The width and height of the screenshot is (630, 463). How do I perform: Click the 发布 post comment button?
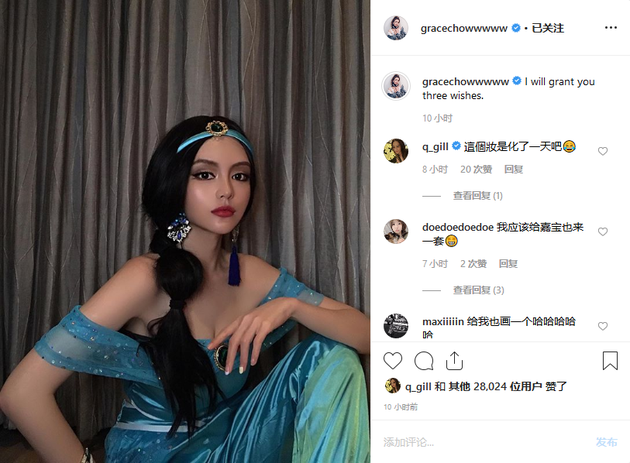click(x=606, y=442)
